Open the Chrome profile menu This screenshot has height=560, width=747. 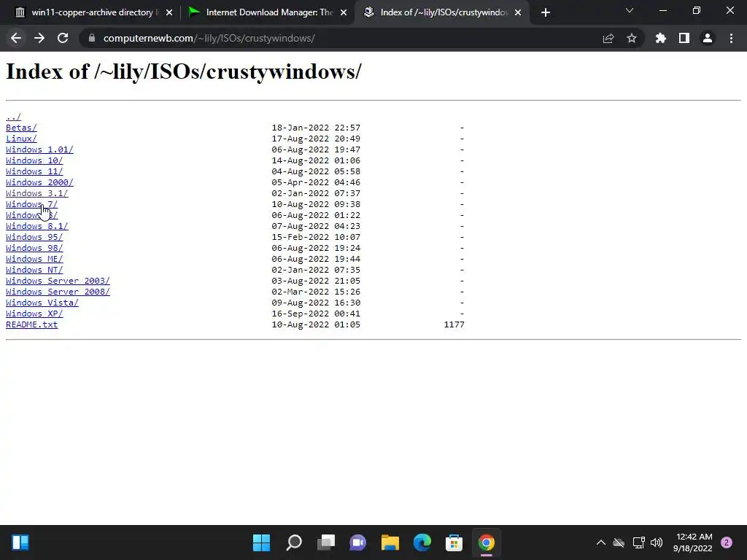pyautogui.click(x=708, y=38)
